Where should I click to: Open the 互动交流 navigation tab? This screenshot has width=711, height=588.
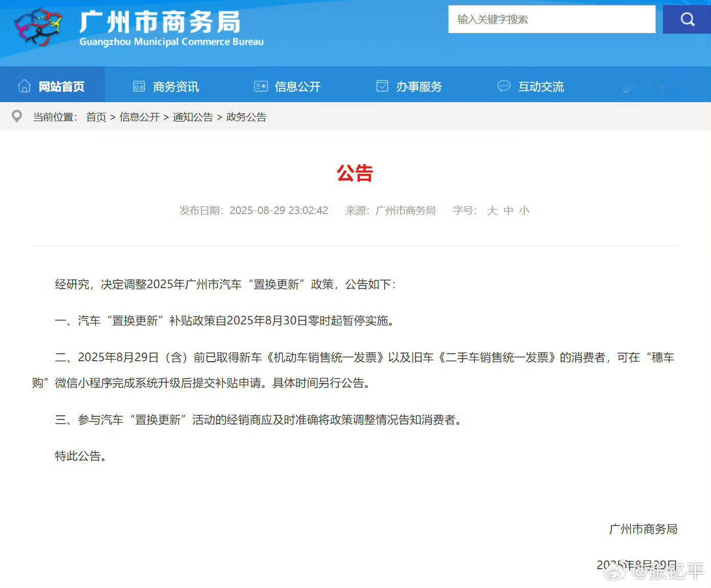pos(541,87)
